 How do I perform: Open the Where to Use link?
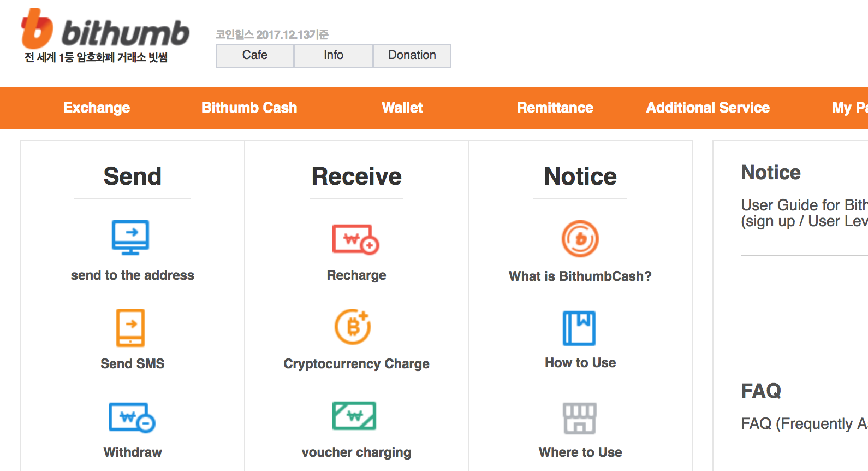tap(580, 452)
